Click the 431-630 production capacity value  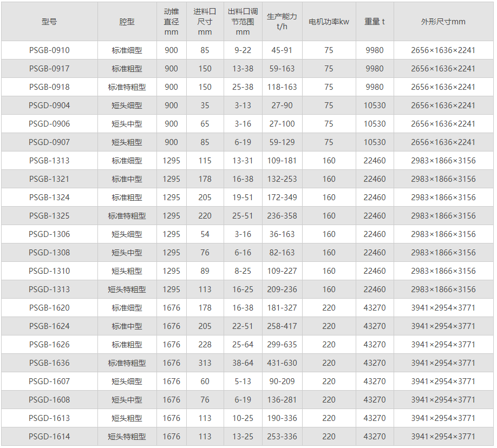[x=282, y=363]
